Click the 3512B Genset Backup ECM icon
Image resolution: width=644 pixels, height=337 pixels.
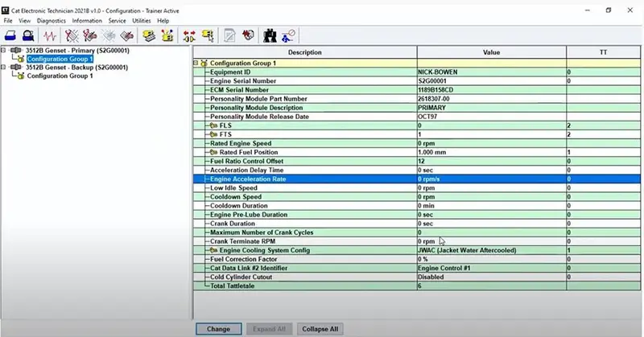pyautogui.click(x=16, y=68)
